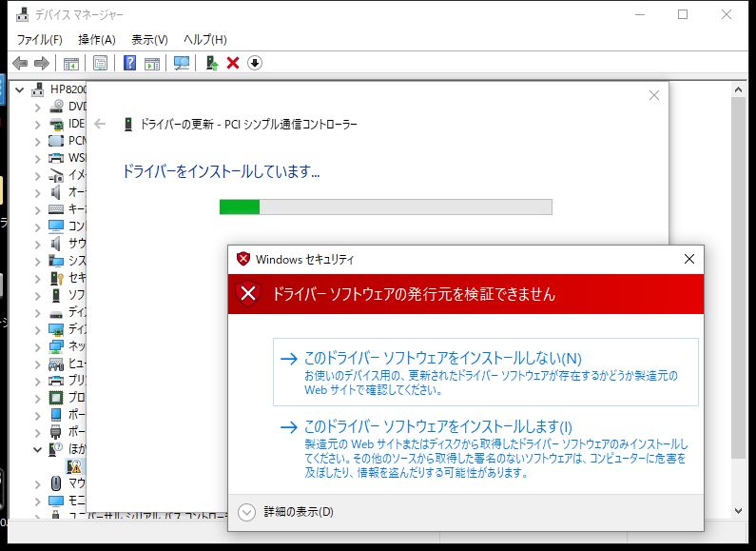This screenshot has height=551, width=756.
Task: Close the Windows セキュリティ dialog
Action: [689, 259]
